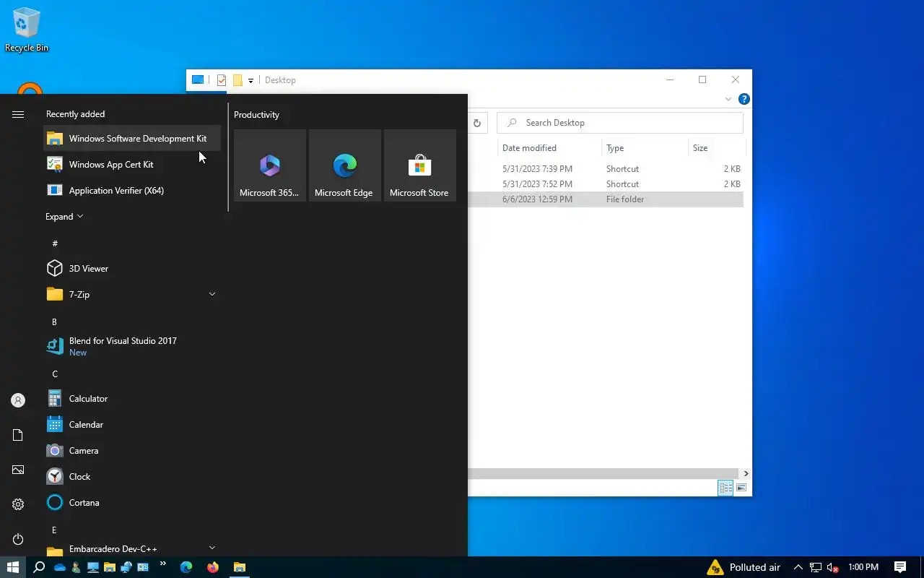
Task: Open the Action Center notifications
Action: (900, 567)
